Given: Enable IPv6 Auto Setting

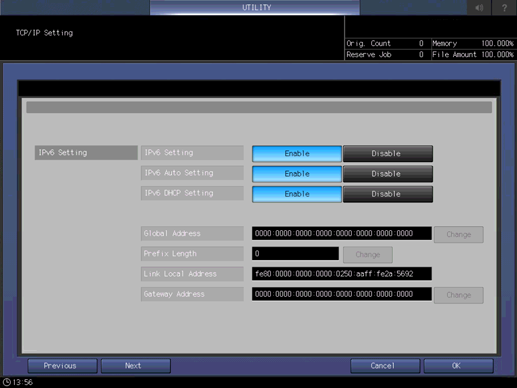Looking at the screenshot, I should pos(297,174).
